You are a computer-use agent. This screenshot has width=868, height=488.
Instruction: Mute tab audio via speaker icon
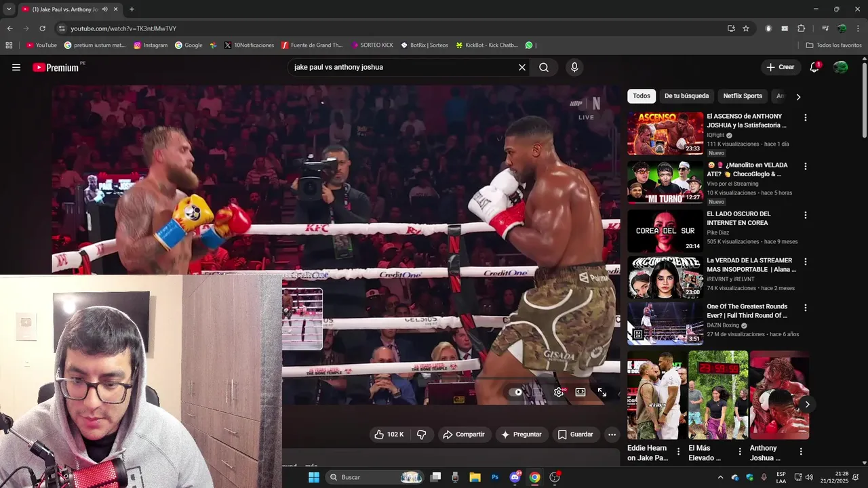(104, 9)
